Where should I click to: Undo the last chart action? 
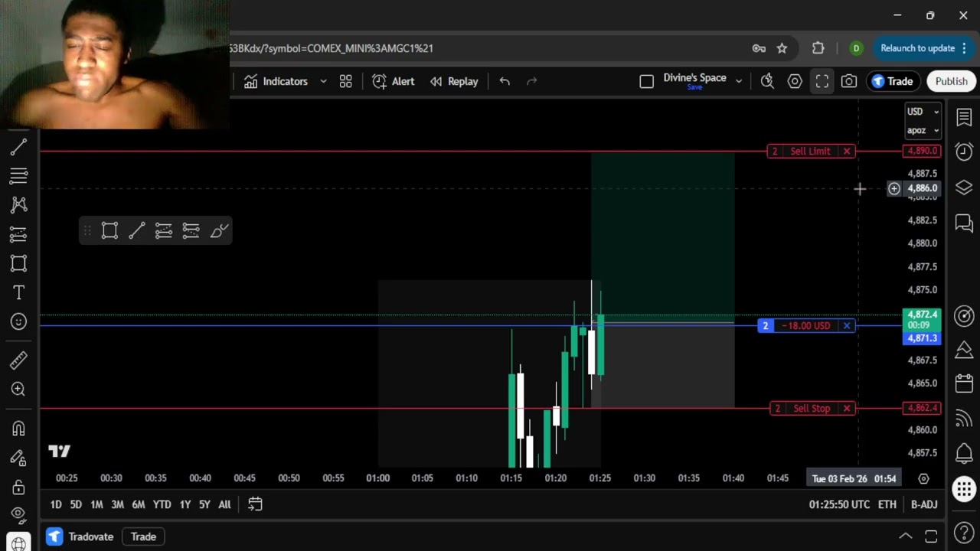[x=505, y=81]
